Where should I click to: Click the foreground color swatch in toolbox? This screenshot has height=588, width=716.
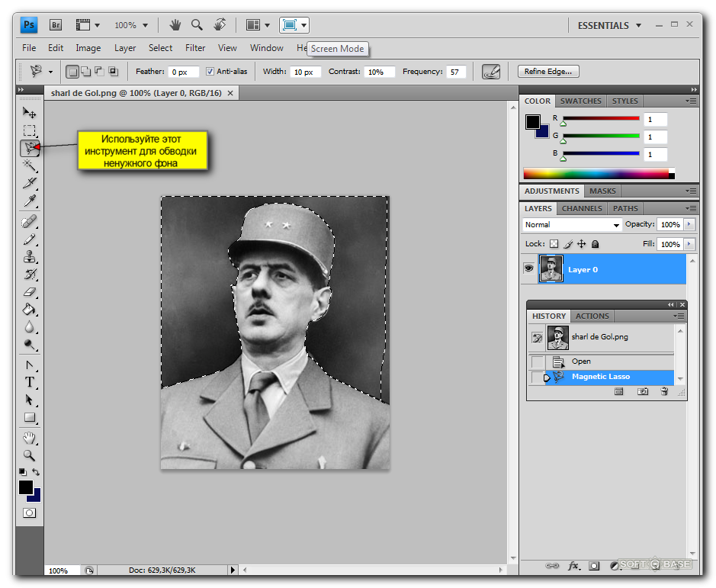click(26, 487)
